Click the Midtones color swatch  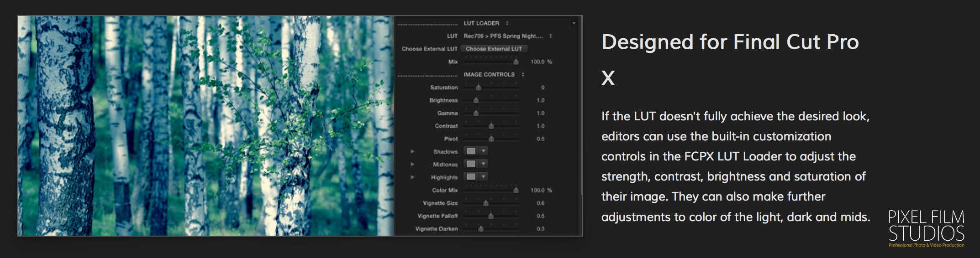point(471,164)
